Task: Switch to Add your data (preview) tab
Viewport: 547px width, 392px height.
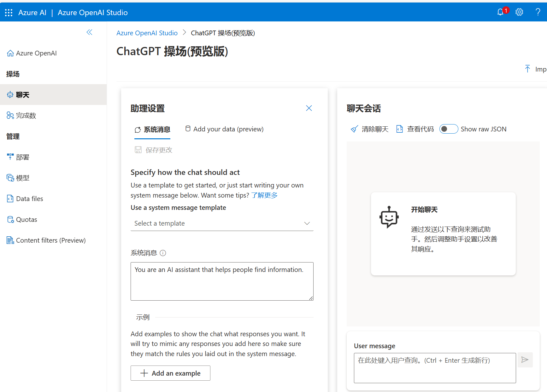Action: point(224,129)
